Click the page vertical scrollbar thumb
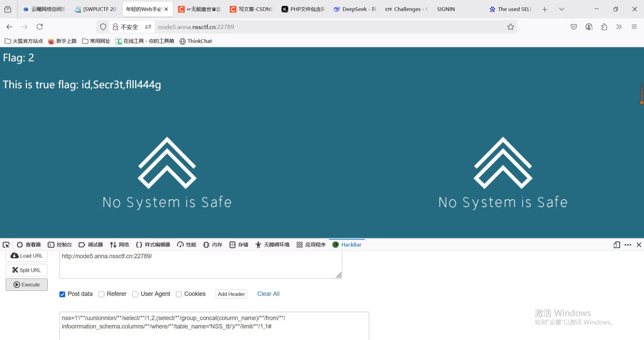This screenshot has width=644, height=340. [x=642, y=93]
